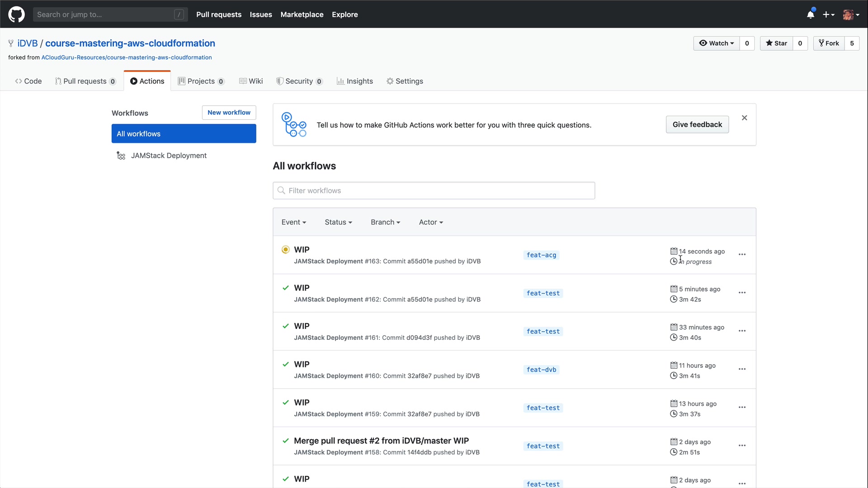Dismiss the GitHub Actions feedback banner
Screen dimensions: 868x488
pyautogui.click(x=744, y=118)
